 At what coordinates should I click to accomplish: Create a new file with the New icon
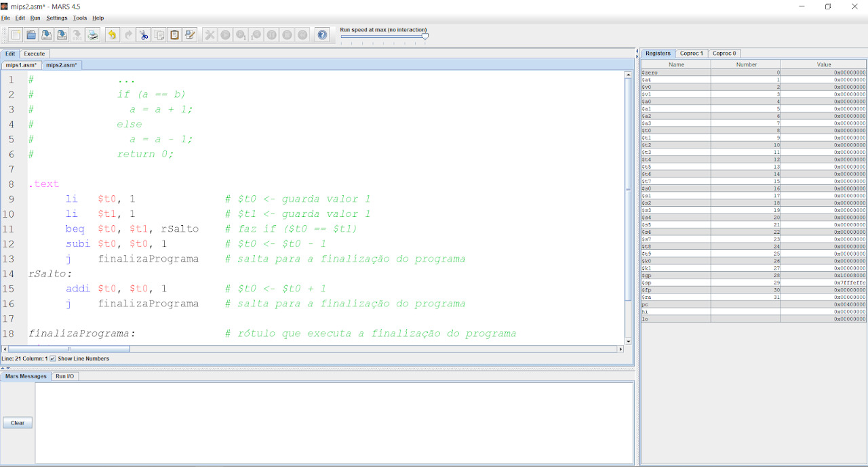click(x=16, y=35)
